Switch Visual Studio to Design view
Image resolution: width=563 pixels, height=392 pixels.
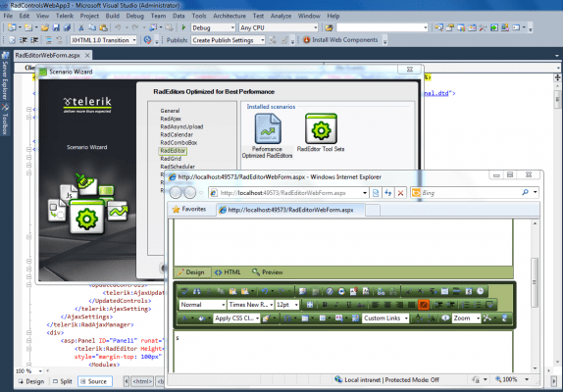point(31,381)
